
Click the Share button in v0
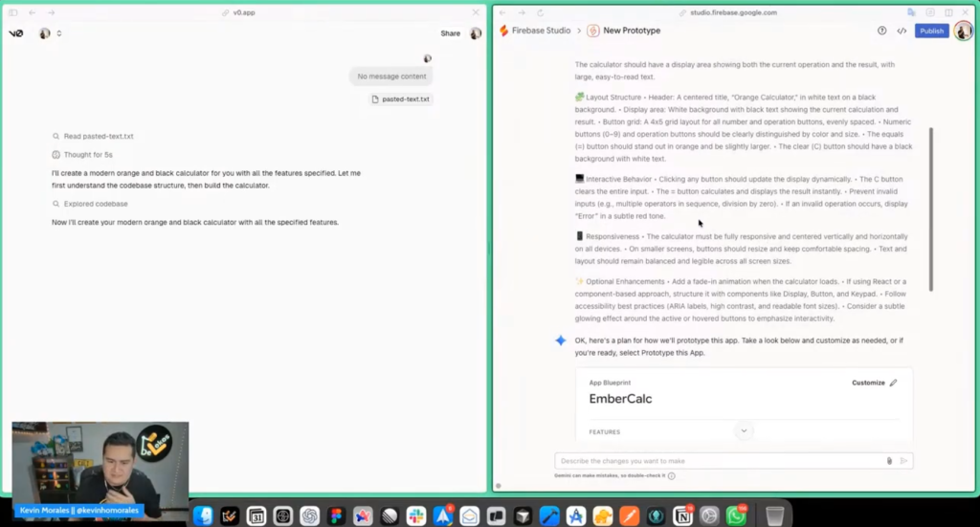tap(450, 33)
